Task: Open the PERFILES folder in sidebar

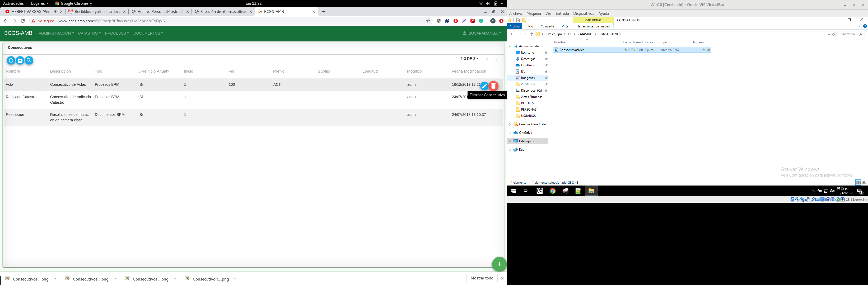Action: 527,103
